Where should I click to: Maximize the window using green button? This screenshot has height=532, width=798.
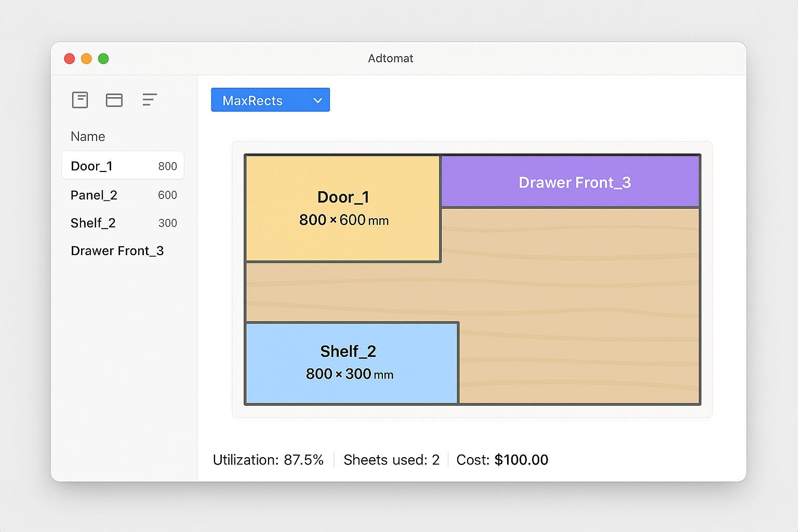click(103, 59)
